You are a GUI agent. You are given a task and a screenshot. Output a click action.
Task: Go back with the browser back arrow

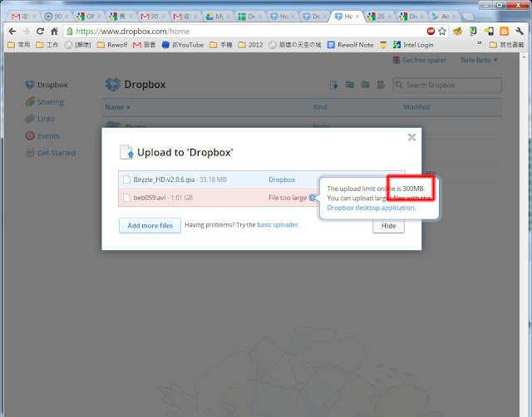click(x=12, y=32)
